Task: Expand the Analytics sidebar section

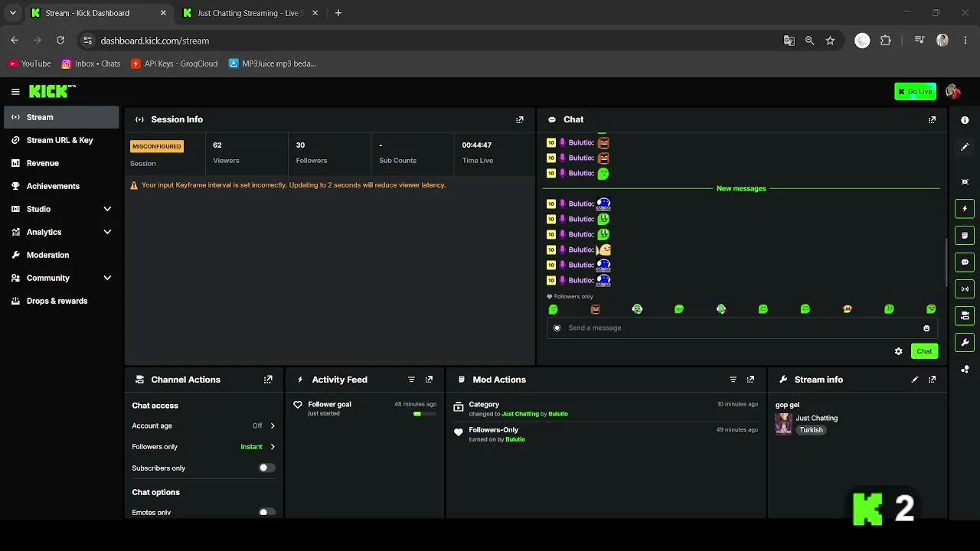Action: (x=107, y=232)
